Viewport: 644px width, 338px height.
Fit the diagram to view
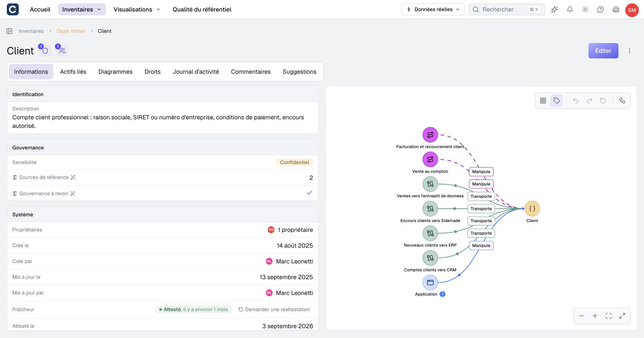(x=609, y=316)
